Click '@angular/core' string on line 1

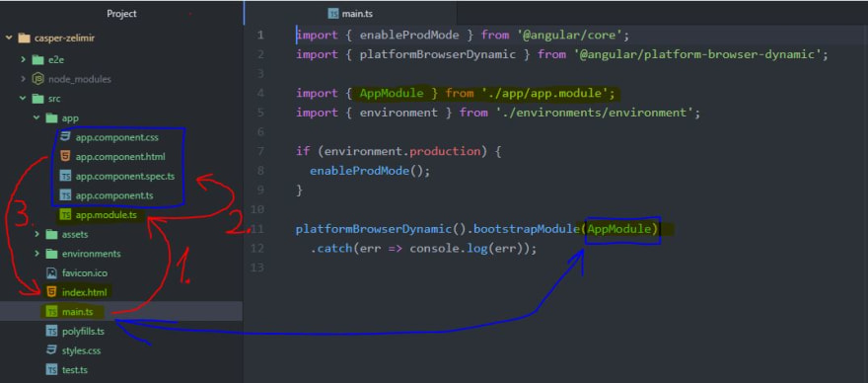point(570,36)
